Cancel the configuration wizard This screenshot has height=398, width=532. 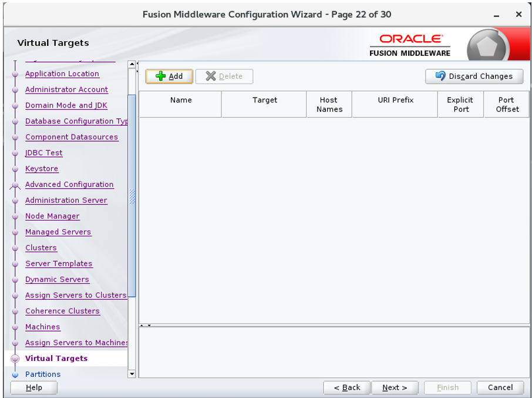click(x=500, y=387)
